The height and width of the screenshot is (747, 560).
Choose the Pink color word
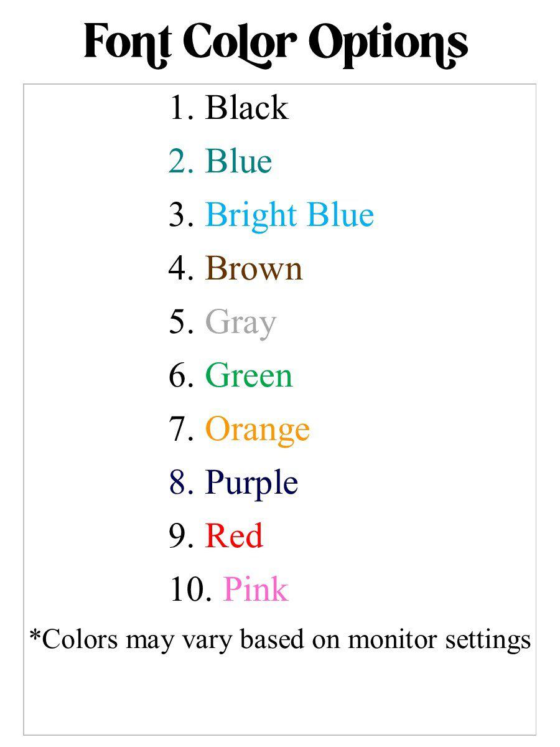point(255,590)
